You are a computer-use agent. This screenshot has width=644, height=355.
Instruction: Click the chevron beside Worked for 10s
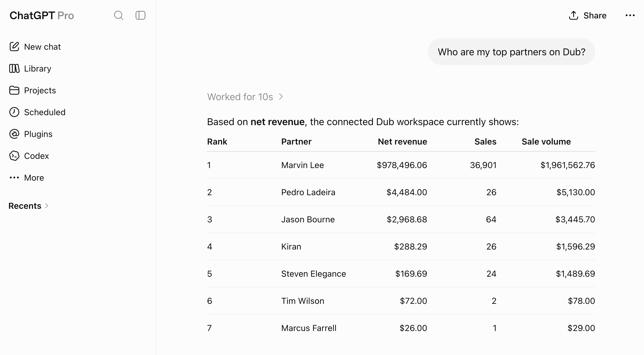[x=281, y=97]
